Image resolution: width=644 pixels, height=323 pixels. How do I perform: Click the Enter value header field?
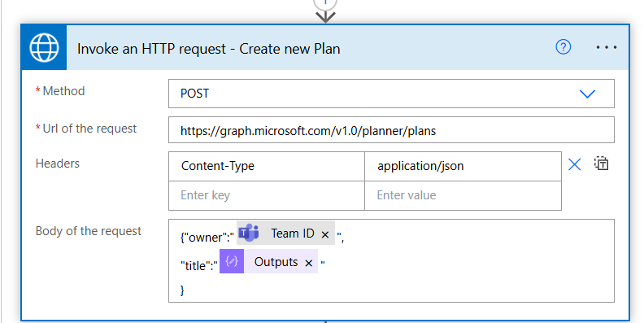[463, 195]
